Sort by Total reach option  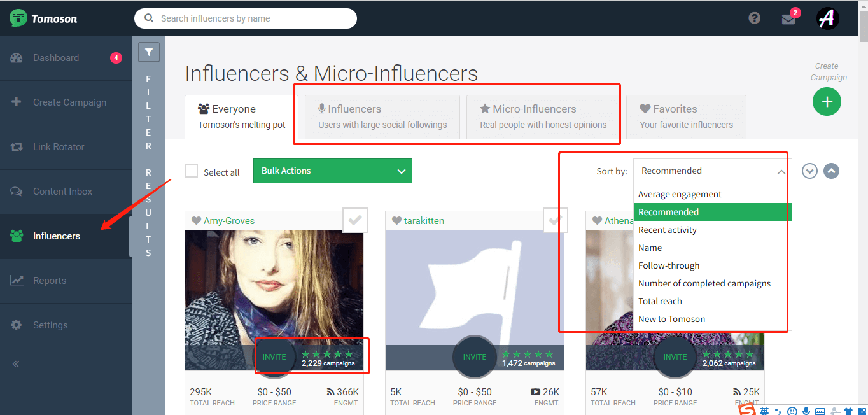[x=712, y=301]
